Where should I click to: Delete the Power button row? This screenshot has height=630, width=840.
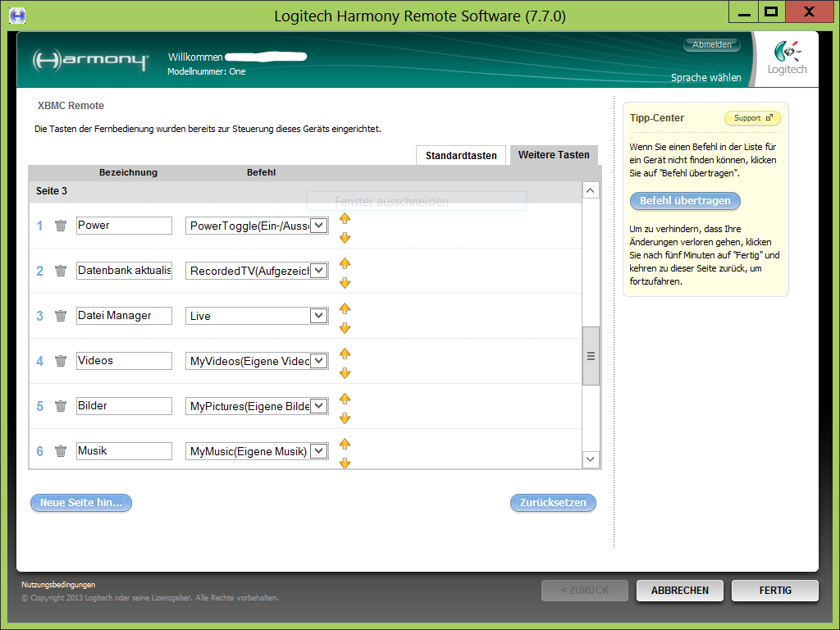pyautogui.click(x=61, y=226)
